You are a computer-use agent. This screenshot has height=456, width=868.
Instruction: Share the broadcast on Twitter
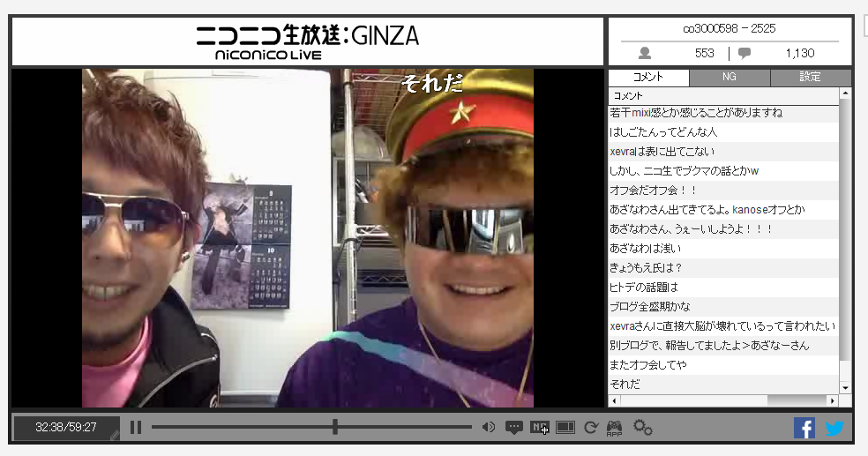click(834, 428)
